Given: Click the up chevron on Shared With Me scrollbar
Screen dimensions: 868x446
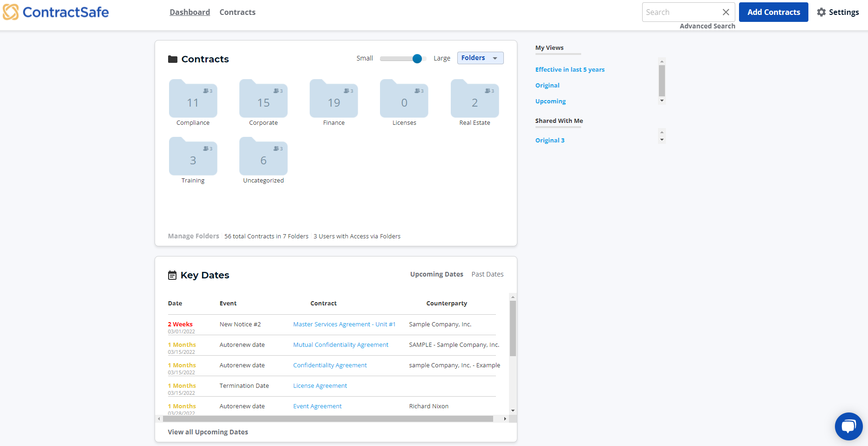Looking at the screenshot, I should click(662, 131).
